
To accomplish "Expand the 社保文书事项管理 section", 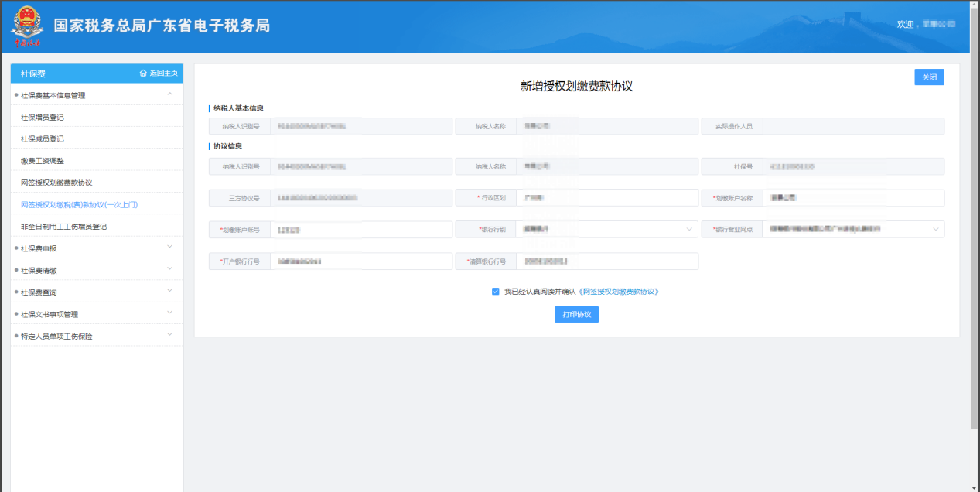I will (169, 313).
